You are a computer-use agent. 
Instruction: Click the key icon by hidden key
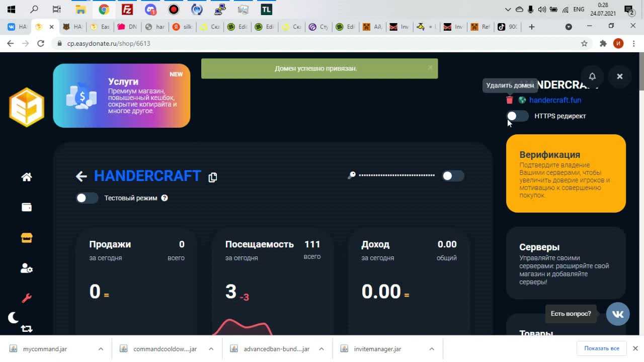(352, 175)
